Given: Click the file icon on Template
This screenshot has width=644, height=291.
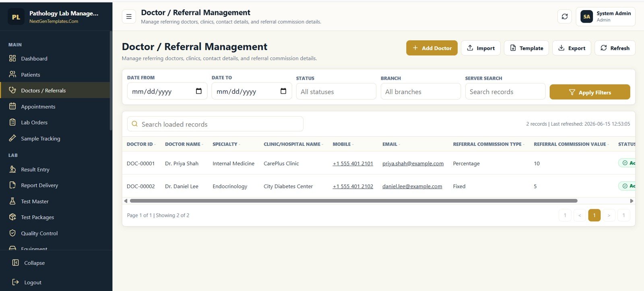Looking at the screenshot, I should point(513,48).
